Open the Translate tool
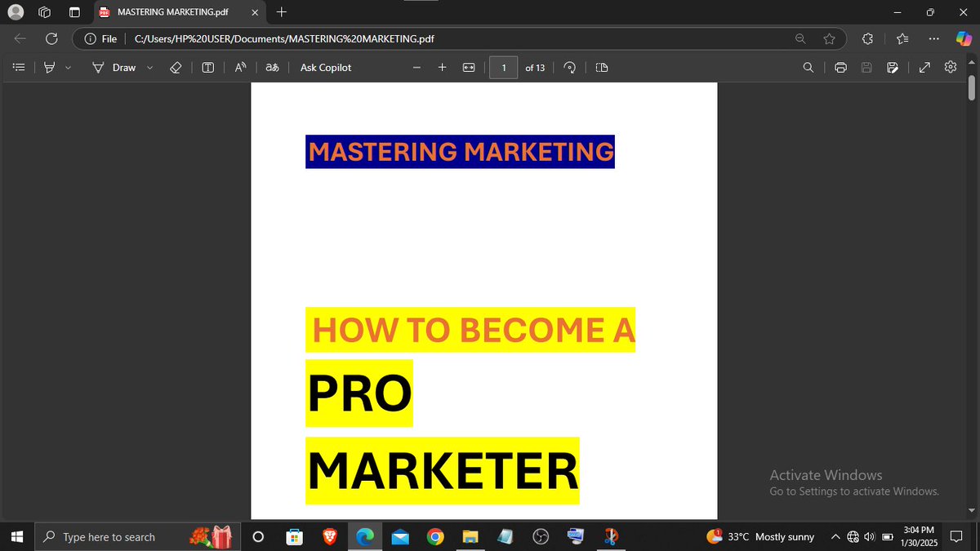980x551 pixels. (x=272, y=68)
